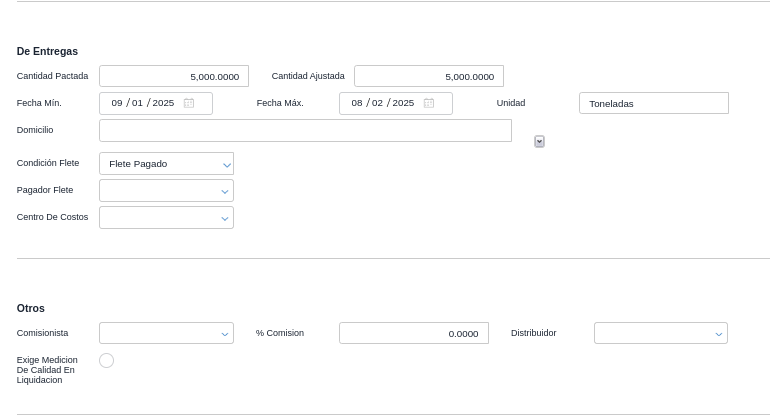Focus the Domicilio text field

tap(305, 131)
